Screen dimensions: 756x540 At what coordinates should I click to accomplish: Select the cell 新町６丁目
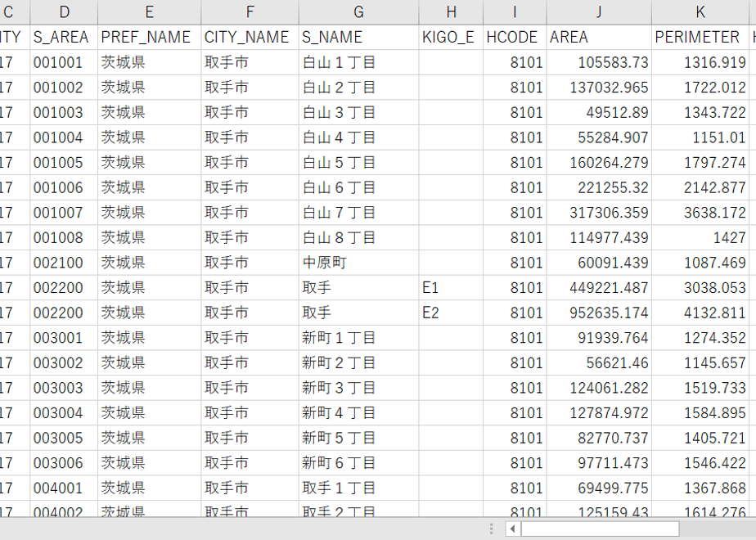[x=358, y=463]
